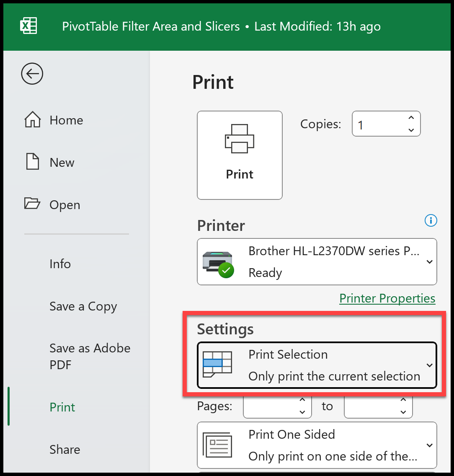
Task: Click the info icon next to Printer
Action: click(x=431, y=220)
